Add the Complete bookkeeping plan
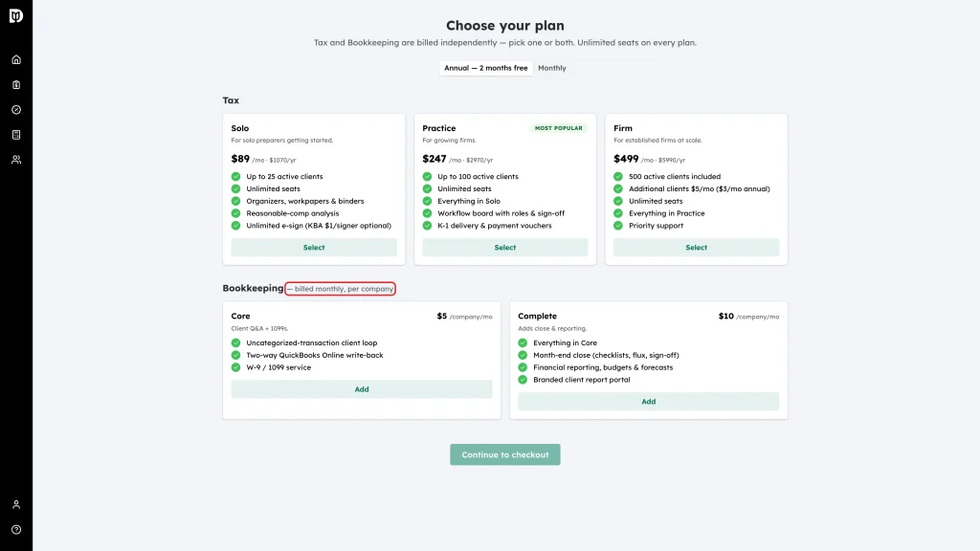Viewport: 980px width, 551px height. click(649, 402)
